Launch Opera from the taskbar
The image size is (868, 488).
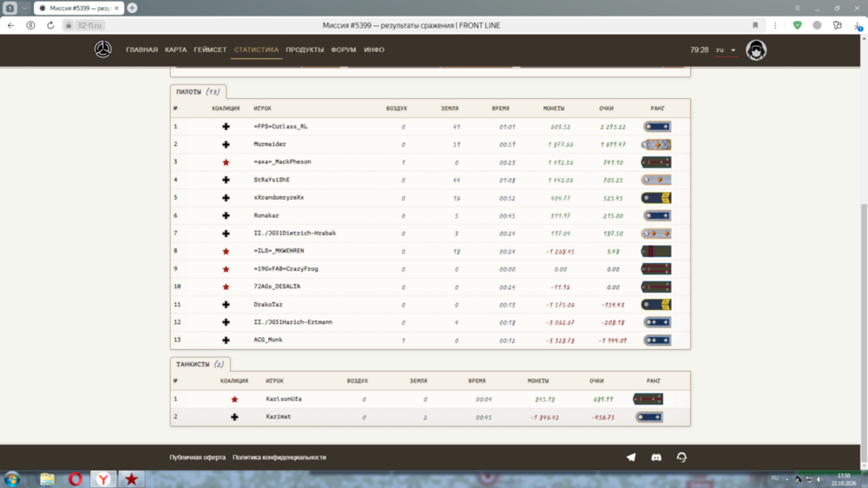(76, 479)
